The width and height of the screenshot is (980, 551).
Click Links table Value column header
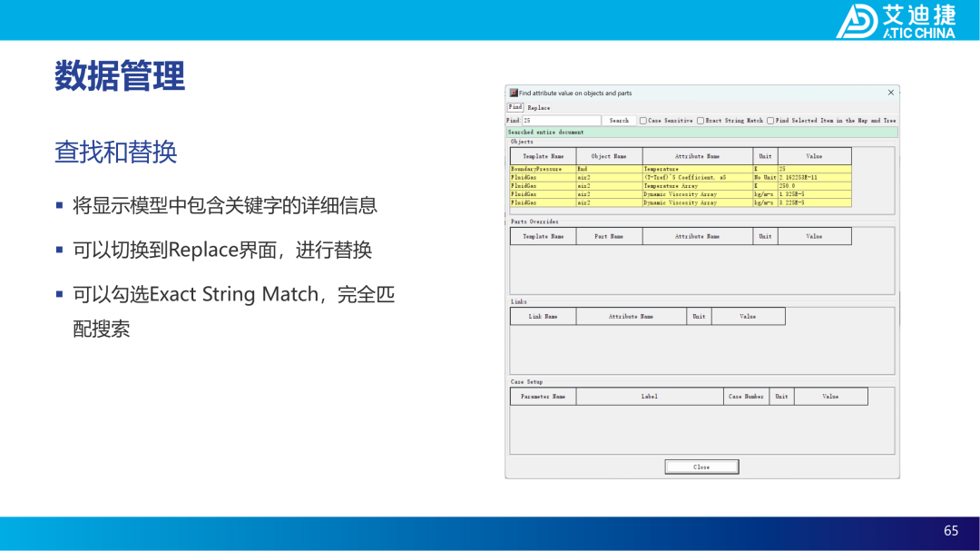[x=748, y=317]
